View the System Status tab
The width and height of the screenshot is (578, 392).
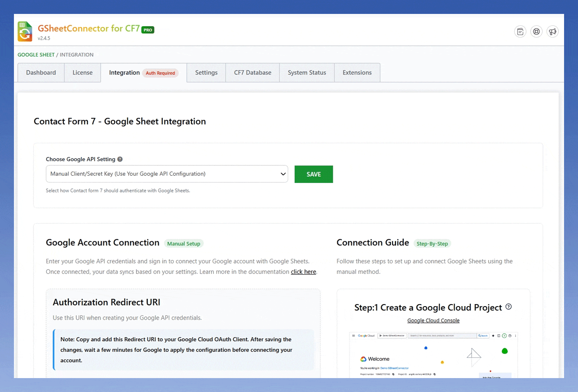307,73
